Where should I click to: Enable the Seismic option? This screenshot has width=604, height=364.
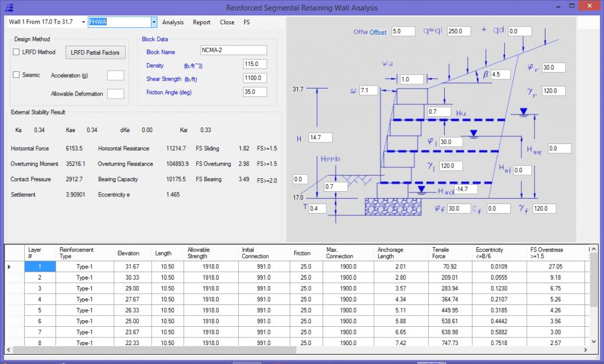[16, 76]
